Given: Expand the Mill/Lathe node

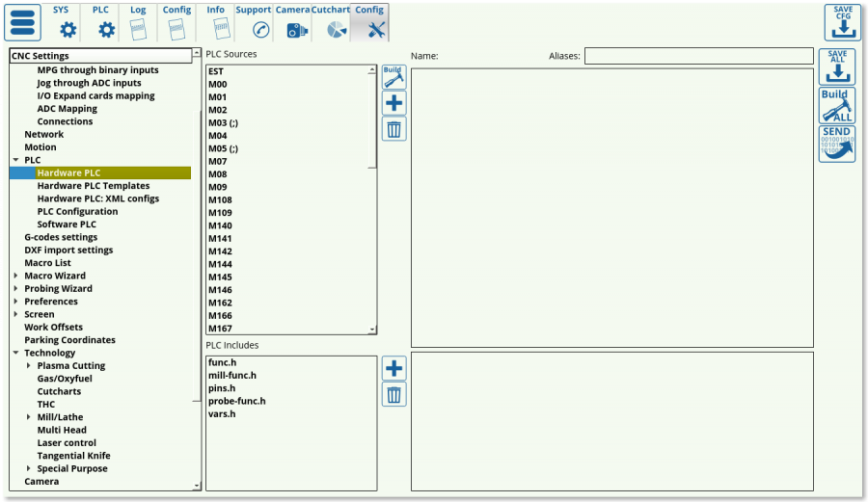Looking at the screenshot, I should (28, 417).
